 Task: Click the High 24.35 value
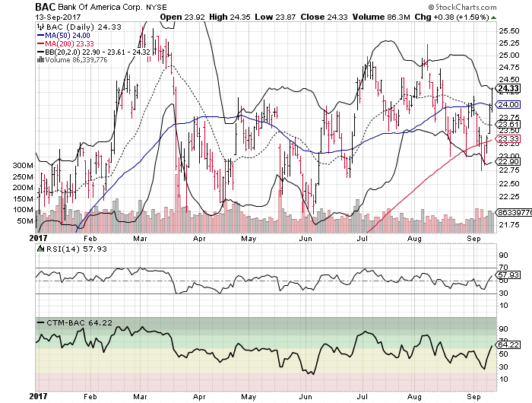point(230,17)
